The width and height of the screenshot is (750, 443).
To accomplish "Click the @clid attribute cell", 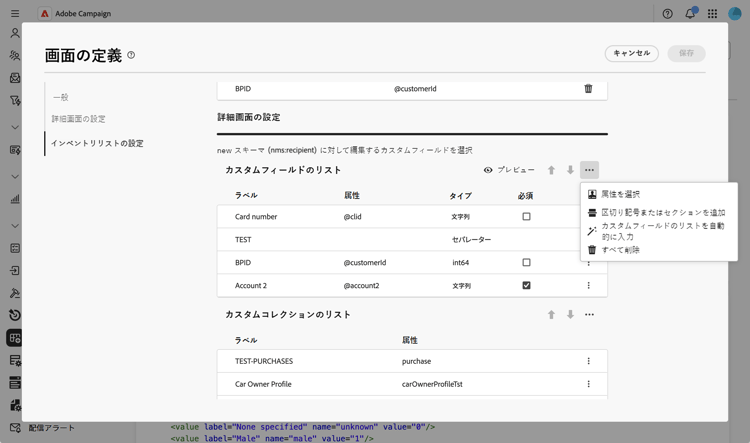I will point(353,217).
